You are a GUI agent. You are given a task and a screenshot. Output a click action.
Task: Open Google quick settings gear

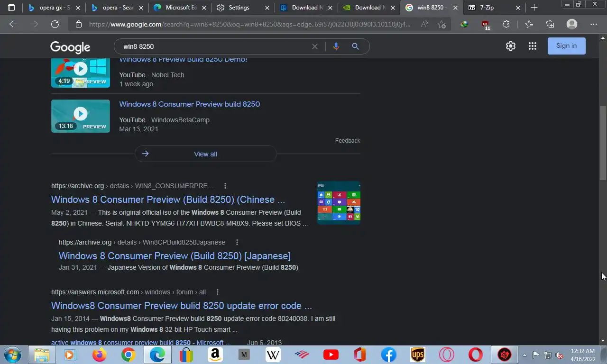tap(510, 46)
